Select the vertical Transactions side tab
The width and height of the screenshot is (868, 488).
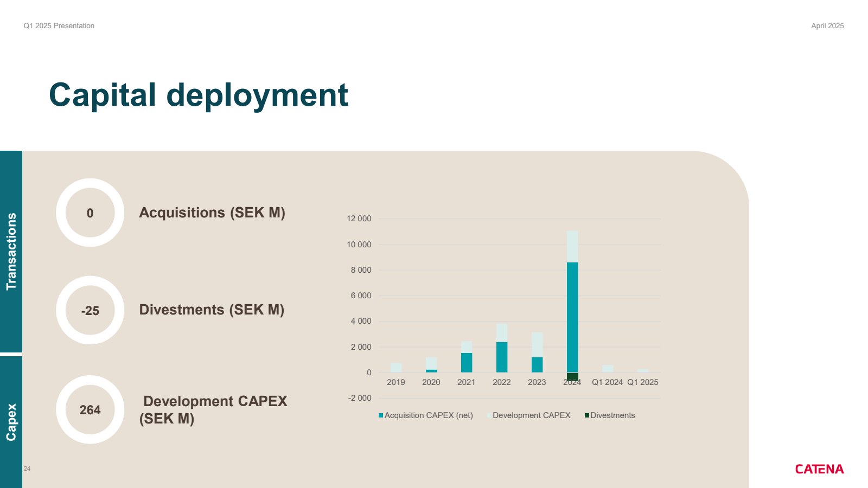11,251
